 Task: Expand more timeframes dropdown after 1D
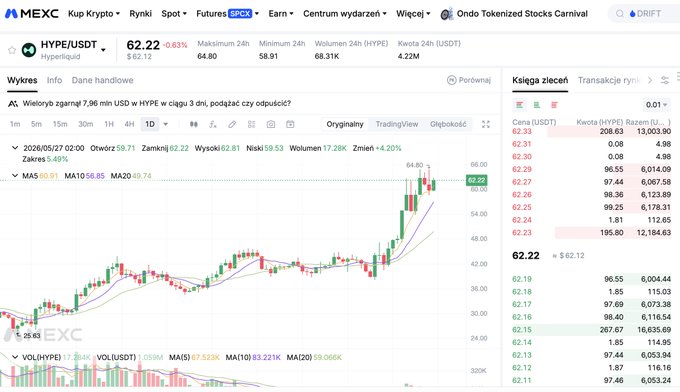click(166, 124)
